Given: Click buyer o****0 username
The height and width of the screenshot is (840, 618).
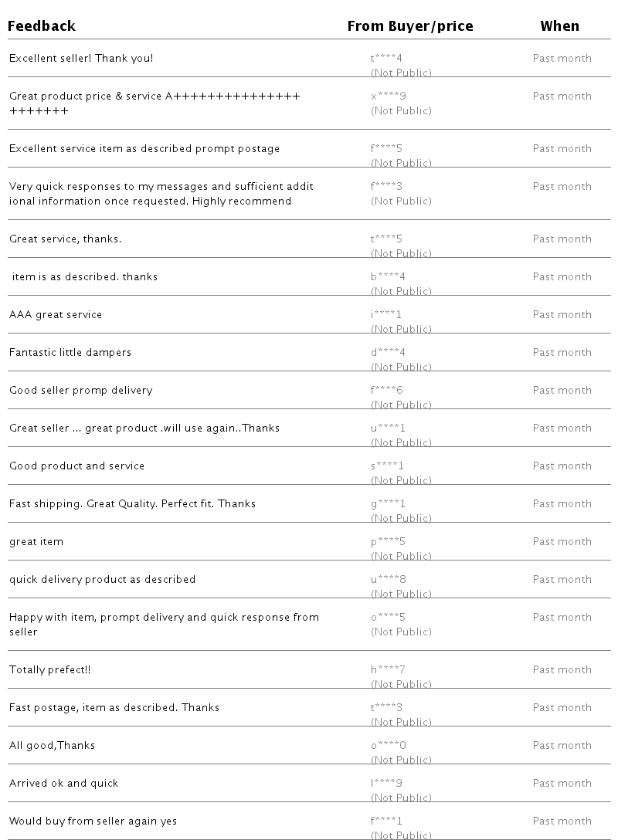Looking at the screenshot, I should tap(388, 746).
